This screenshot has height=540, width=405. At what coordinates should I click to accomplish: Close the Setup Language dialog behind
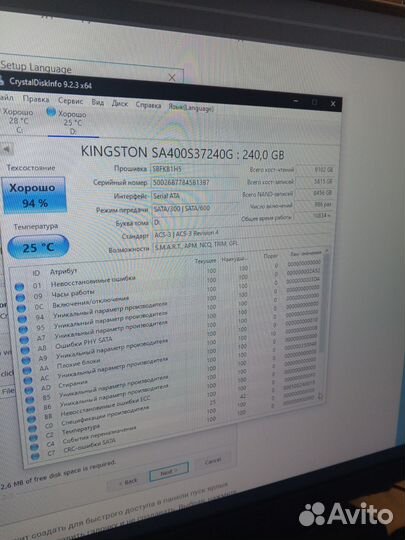coord(172,77)
